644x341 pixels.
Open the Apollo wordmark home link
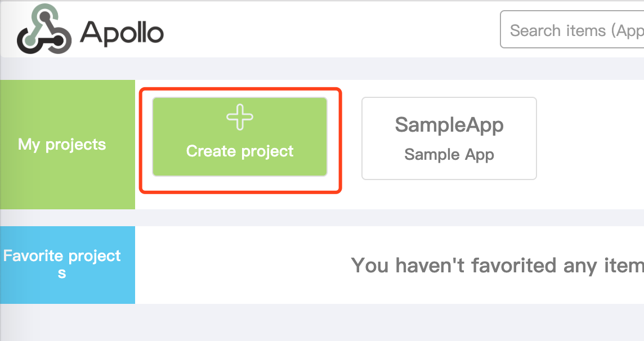pos(122,33)
